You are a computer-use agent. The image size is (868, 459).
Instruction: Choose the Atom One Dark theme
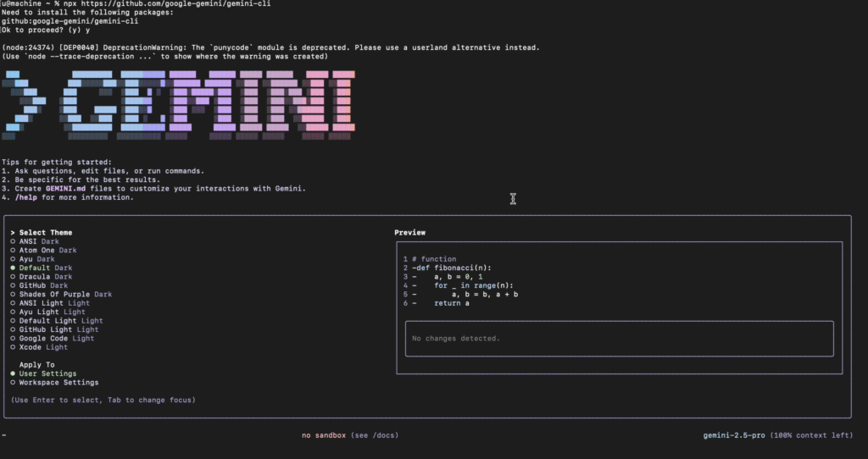pyautogui.click(x=43, y=251)
